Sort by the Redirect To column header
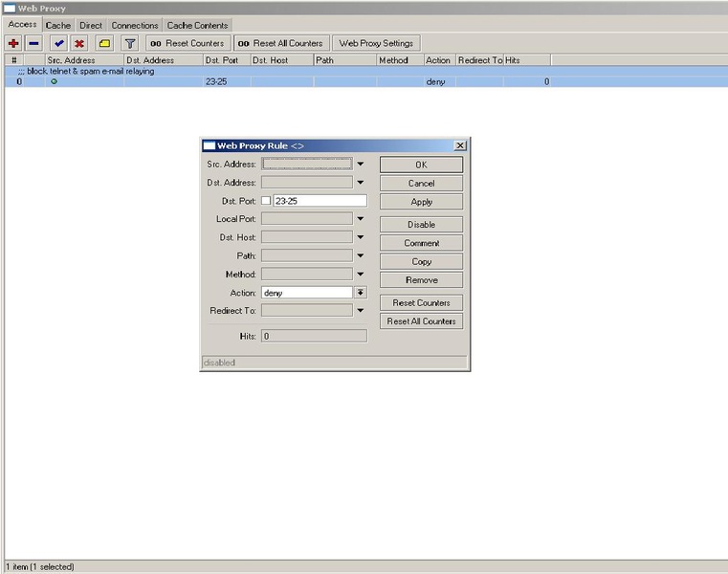 click(479, 60)
